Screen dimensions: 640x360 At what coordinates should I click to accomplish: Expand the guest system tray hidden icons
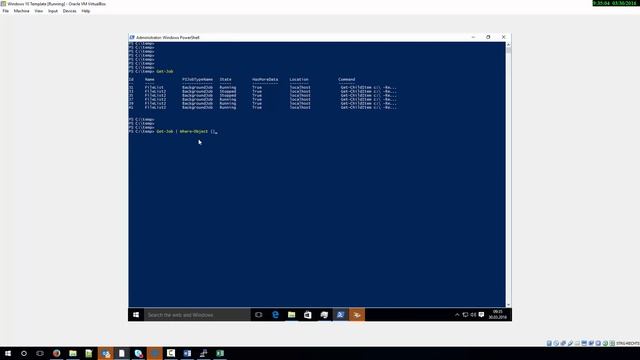pos(457,315)
